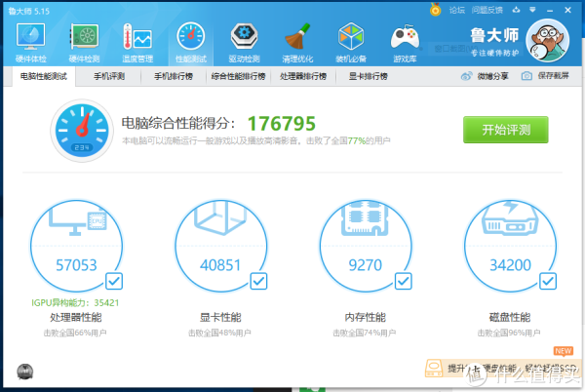The width and height of the screenshot is (585, 392).
Task: Click the camera save-screenshot icon
Action: tap(526, 76)
